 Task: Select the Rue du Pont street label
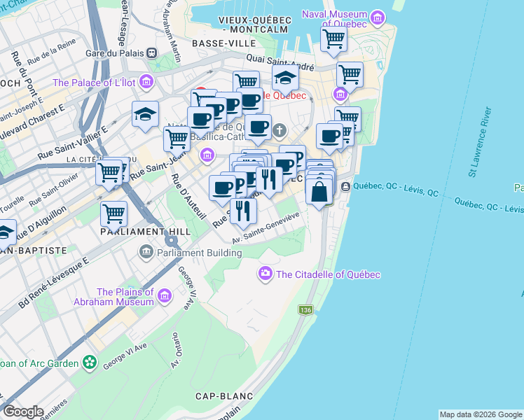coord(24,74)
